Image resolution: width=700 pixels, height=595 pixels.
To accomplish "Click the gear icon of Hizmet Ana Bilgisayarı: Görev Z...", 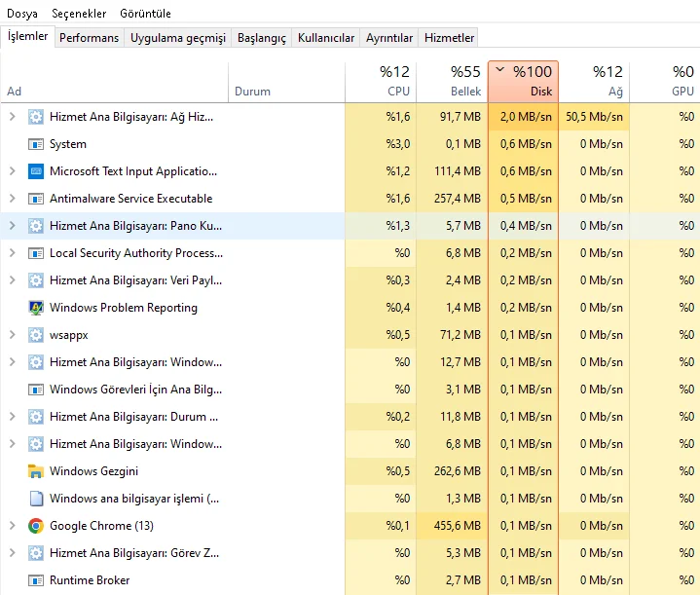I will (x=36, y=553).
